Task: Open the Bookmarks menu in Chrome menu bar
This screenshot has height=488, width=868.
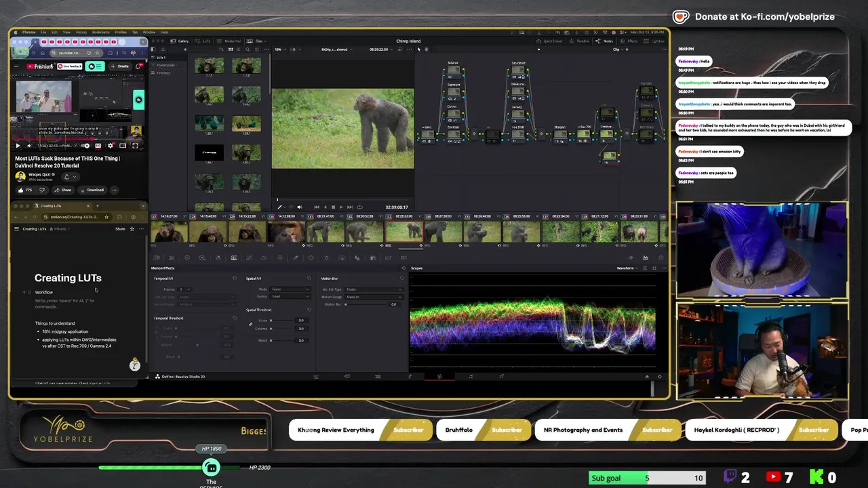Action: point(101,32)
